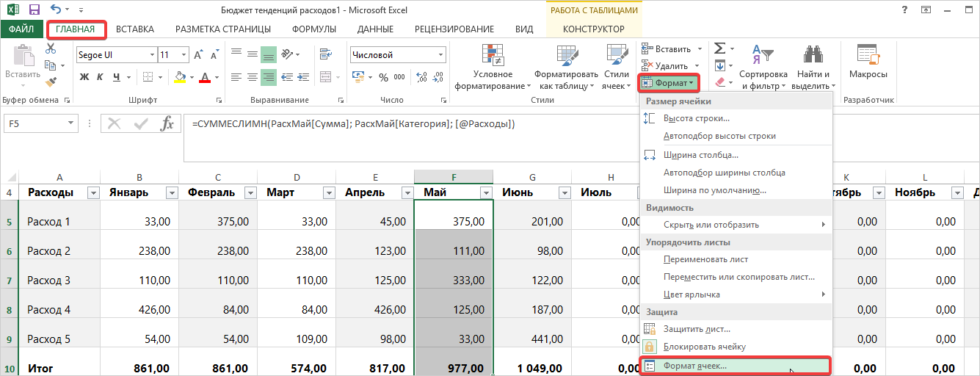The width and height of the screenshot is (980, 376).
Task: Click the Name Box showing F5
Action: coord(35,124)
